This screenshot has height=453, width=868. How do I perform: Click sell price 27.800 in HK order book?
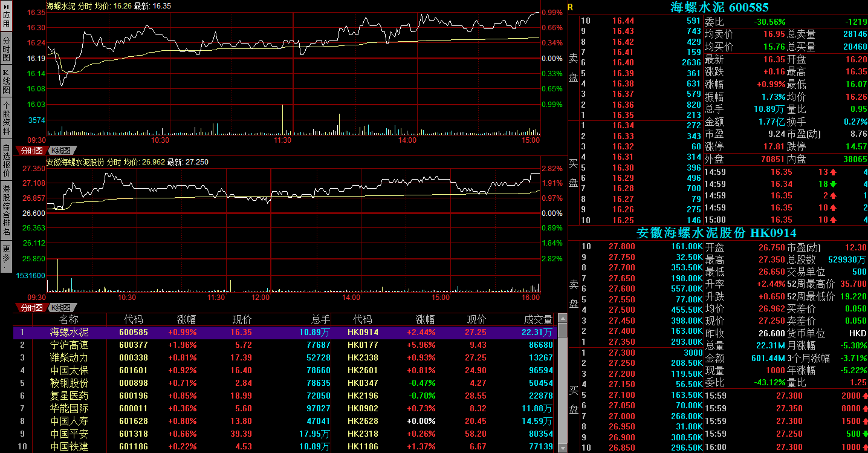pos(622,246)
